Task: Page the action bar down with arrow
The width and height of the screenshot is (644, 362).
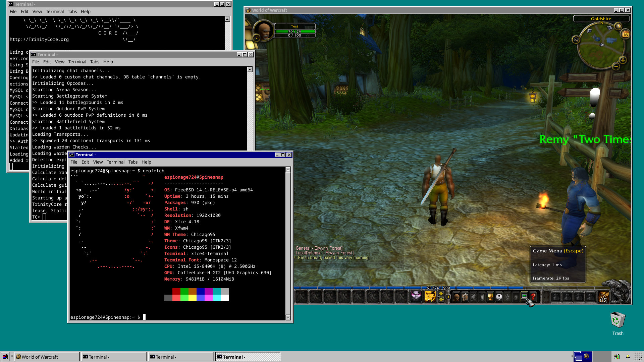Action: coord(441,300)
